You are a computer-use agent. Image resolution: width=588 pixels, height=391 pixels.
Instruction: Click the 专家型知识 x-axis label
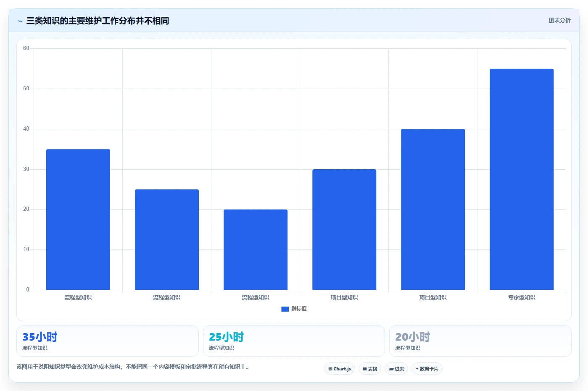(522, 297)
